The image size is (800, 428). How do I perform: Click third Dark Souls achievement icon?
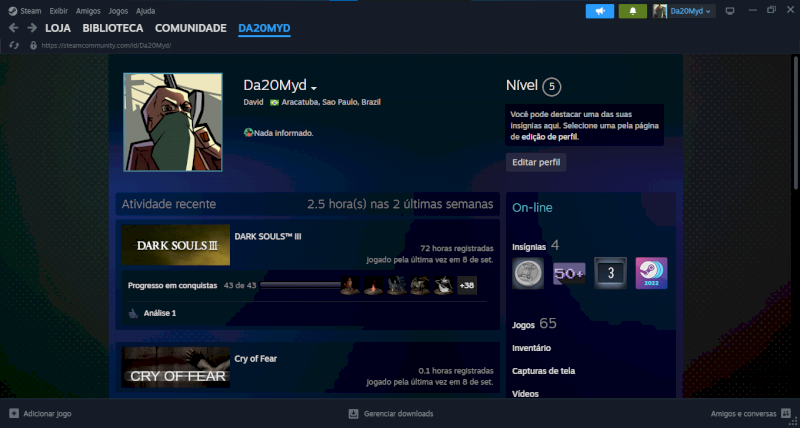[x=397, y=286]
